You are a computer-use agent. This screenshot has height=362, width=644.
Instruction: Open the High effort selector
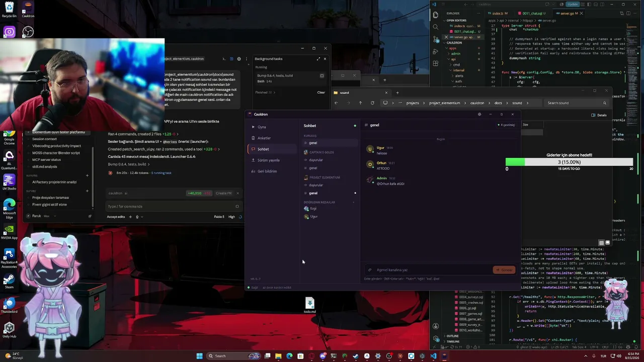(x=231, y=217)
